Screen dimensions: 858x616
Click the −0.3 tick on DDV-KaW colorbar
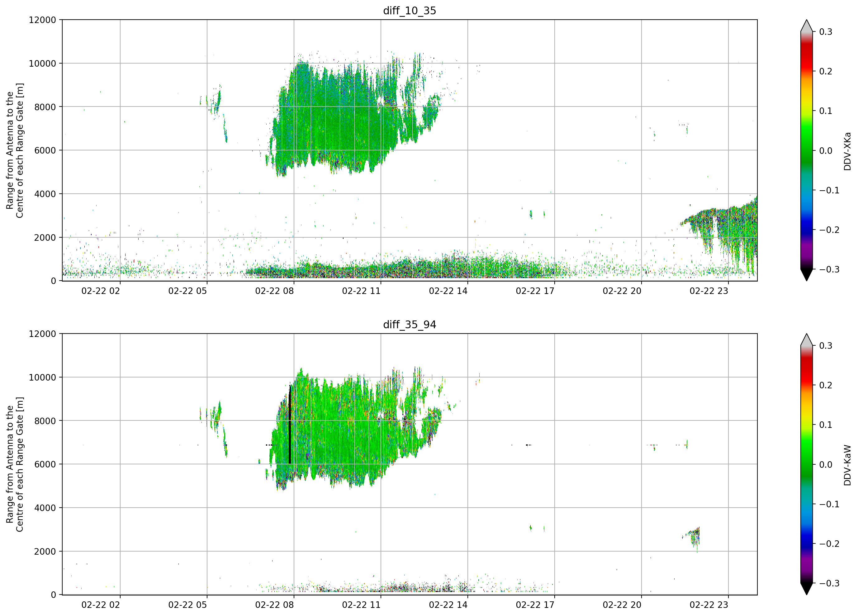click(x=829, y=584)
